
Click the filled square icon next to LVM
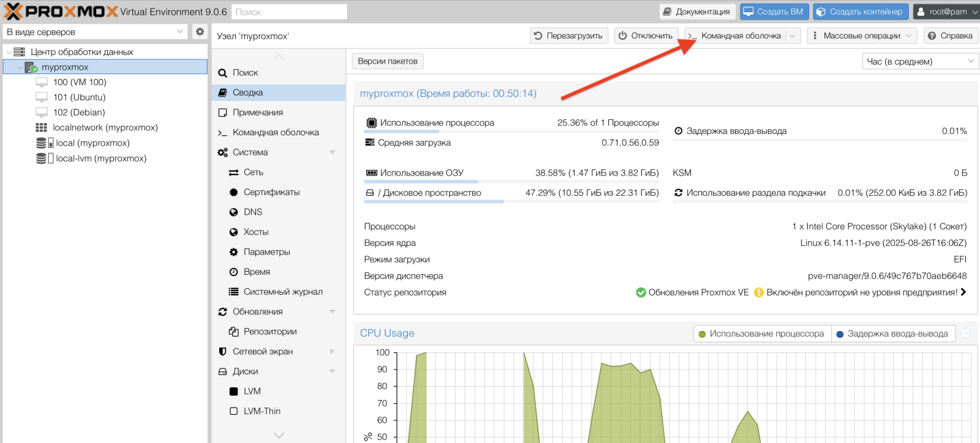pos(233,392)
